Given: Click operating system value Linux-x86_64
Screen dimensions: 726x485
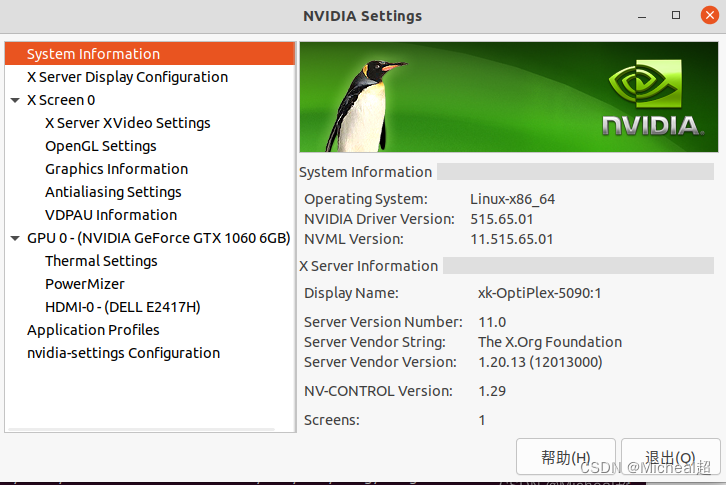Looking at the screenshot, I should point(512,199).
